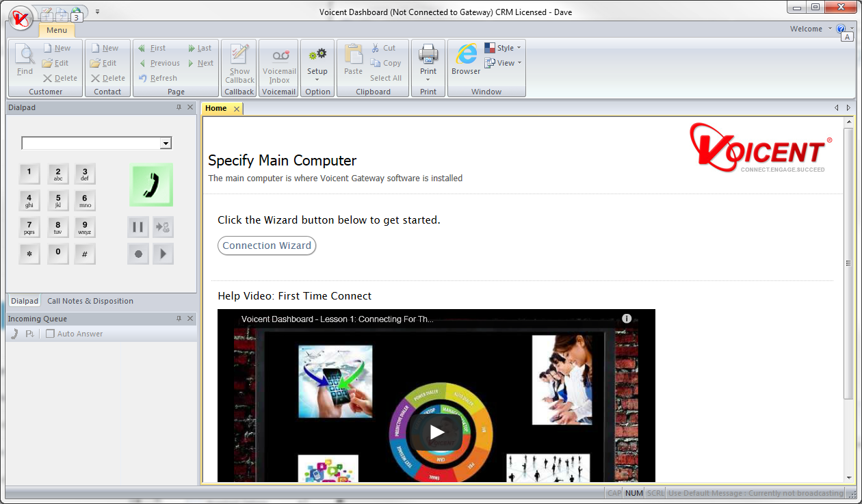Click the call transfer icon
The height and width of the screenshot is (504, 862).
pyautogui.click(x=163, y=227)
